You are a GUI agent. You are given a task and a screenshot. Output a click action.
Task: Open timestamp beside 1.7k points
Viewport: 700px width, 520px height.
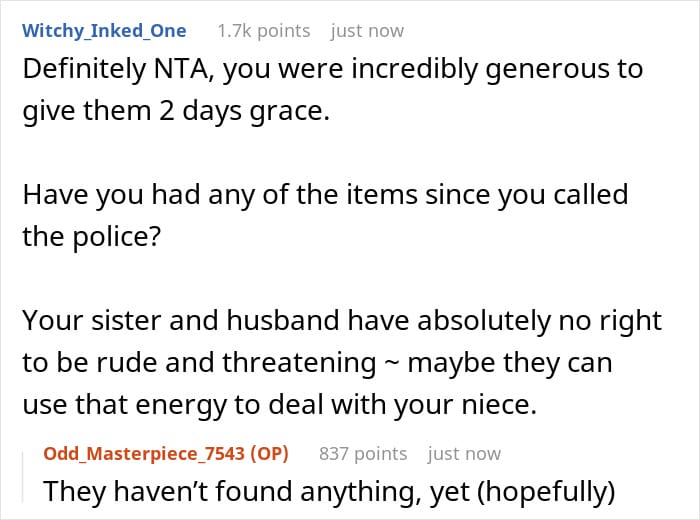point(367,31)
